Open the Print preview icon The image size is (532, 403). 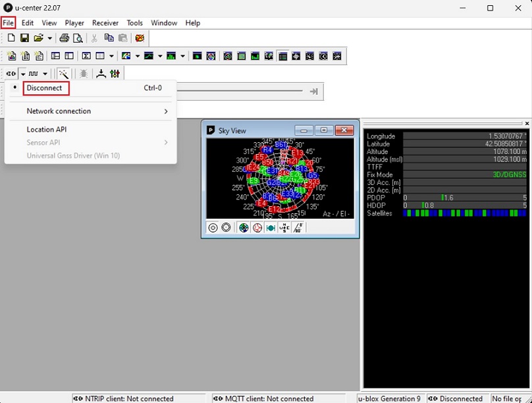point(78,38)
